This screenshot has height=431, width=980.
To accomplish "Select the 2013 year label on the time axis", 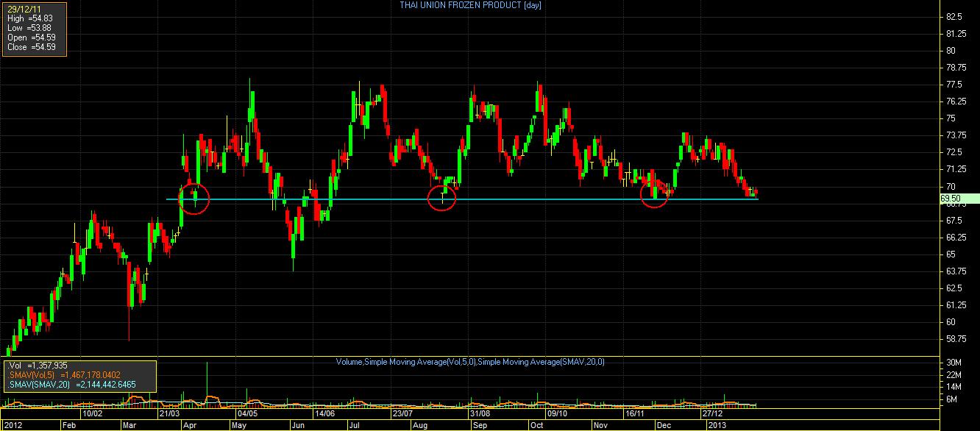I will [x=717, y=425].
